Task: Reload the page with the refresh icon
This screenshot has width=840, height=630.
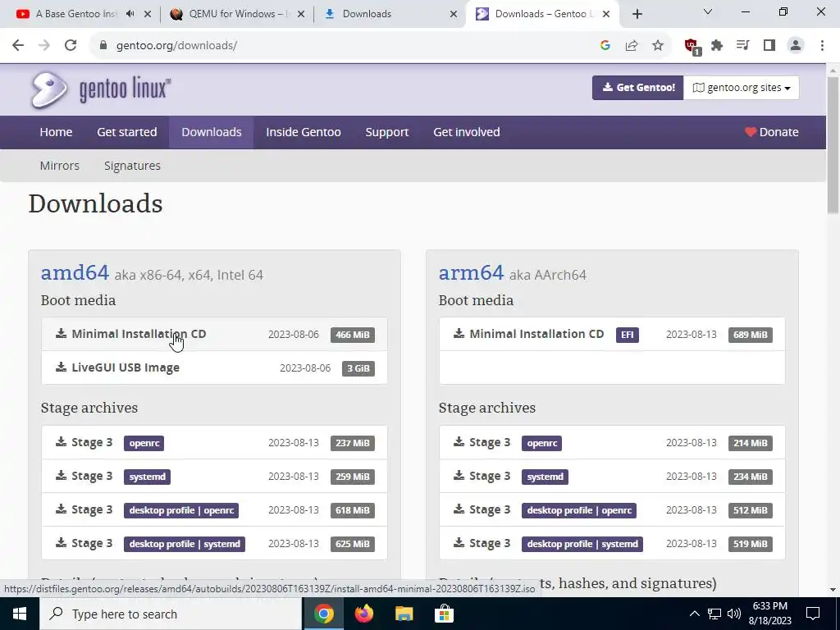Action: click(x=71, y=46)
